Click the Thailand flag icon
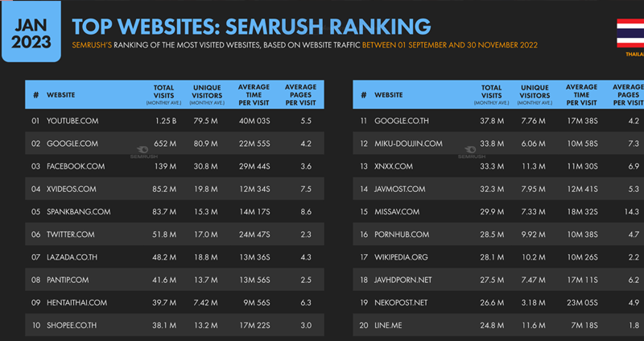Image resolution: width=644 pixels, height=341 pixels. [630, 33]
